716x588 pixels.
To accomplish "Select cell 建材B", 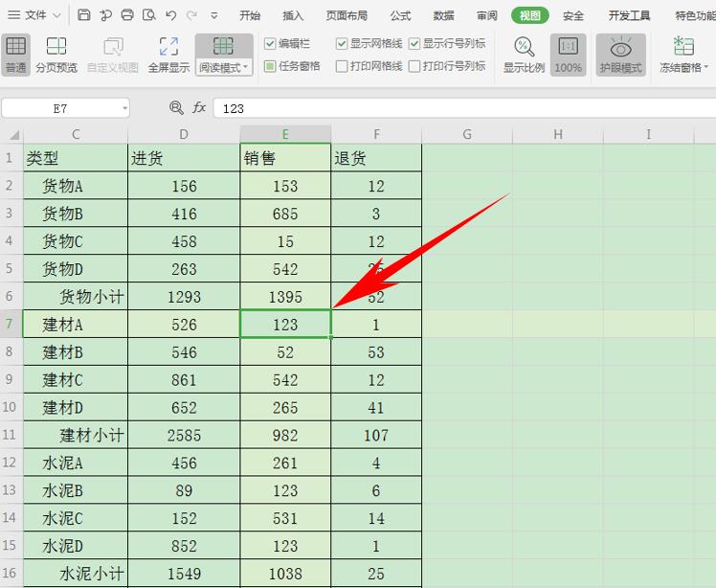I will 76,351.
